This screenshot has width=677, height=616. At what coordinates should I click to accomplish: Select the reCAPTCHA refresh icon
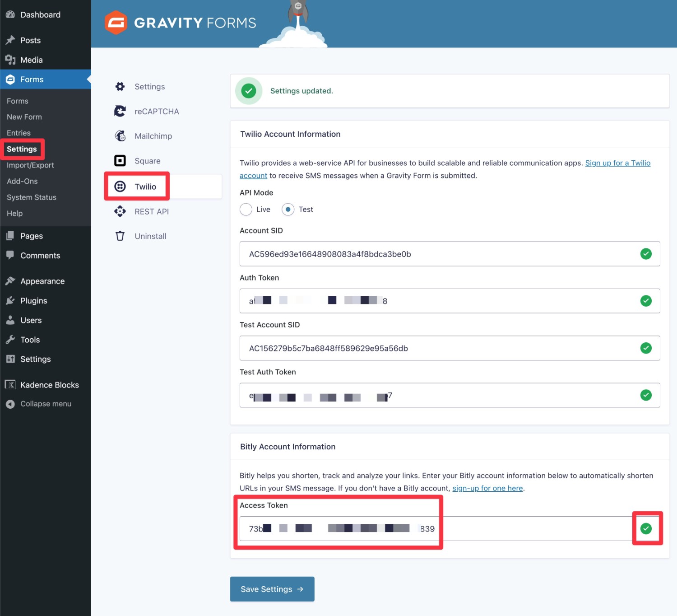(120, 111)
